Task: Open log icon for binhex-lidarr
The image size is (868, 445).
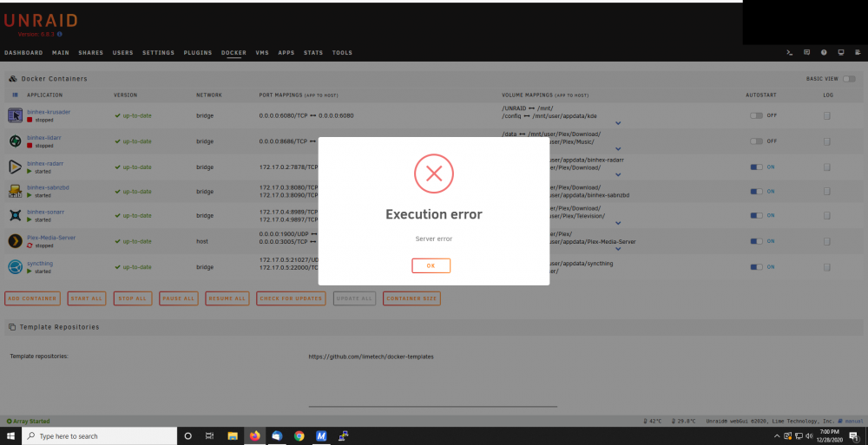Action: [x=827, y=141]
